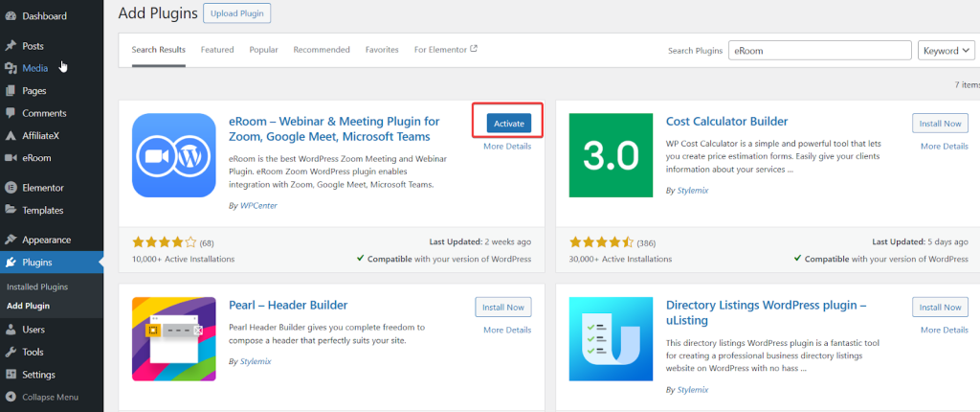Open the Cost Calculator Builder title link
This screenshot has height=412, width=980.
click(x=727, y=122)
